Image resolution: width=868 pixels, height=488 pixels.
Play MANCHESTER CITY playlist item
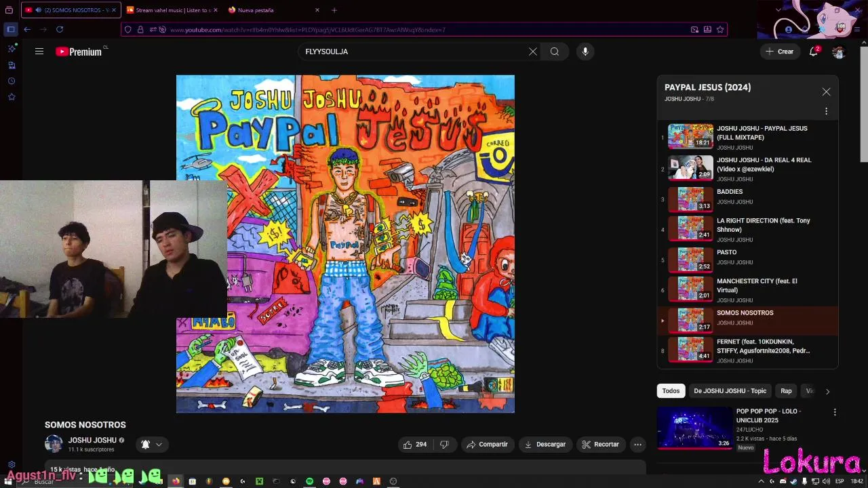(x=747, y=289)
